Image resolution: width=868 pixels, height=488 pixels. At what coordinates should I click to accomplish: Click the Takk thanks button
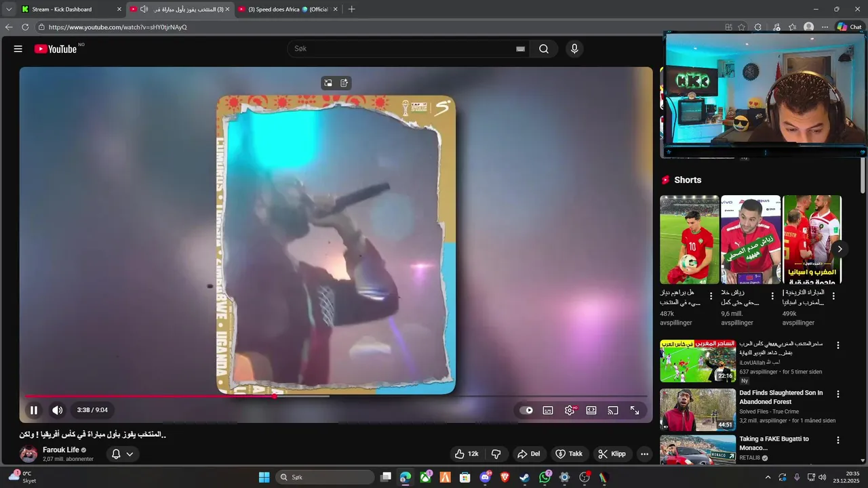[570, 453]
